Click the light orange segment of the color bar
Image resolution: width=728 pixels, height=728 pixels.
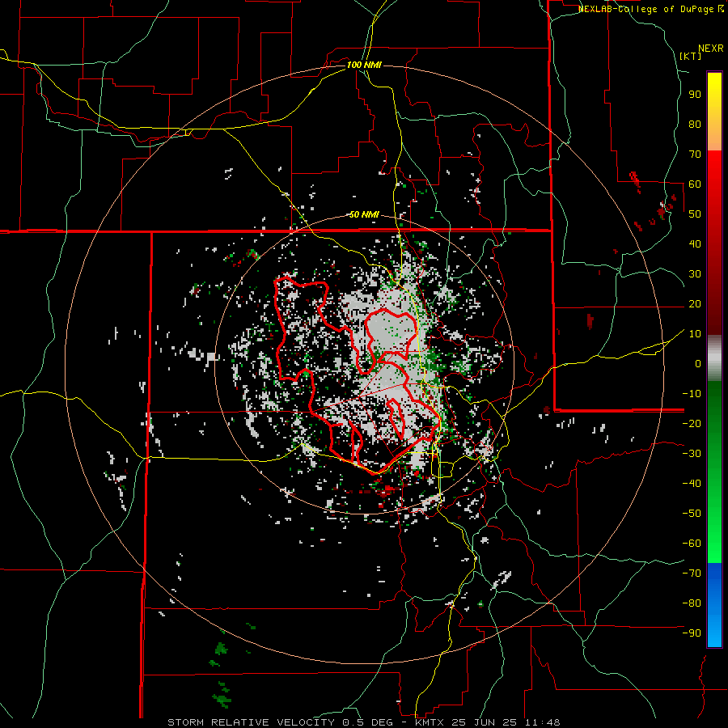pos(714,138)
